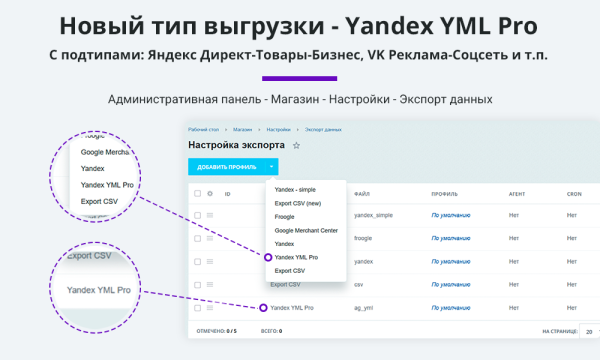Click the drag handle in the yandex file row
600x360 pixels.
210,262
